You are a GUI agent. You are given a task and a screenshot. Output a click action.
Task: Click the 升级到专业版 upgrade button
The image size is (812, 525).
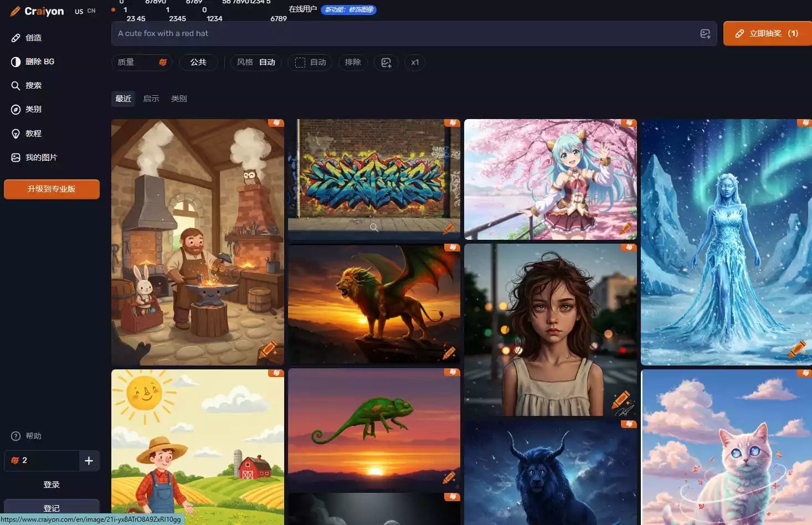point(52,189)
